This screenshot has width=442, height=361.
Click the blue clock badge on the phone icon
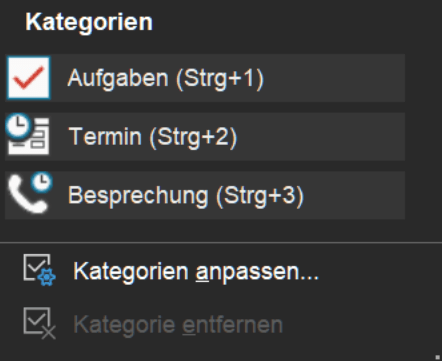[x=42, y=182]
